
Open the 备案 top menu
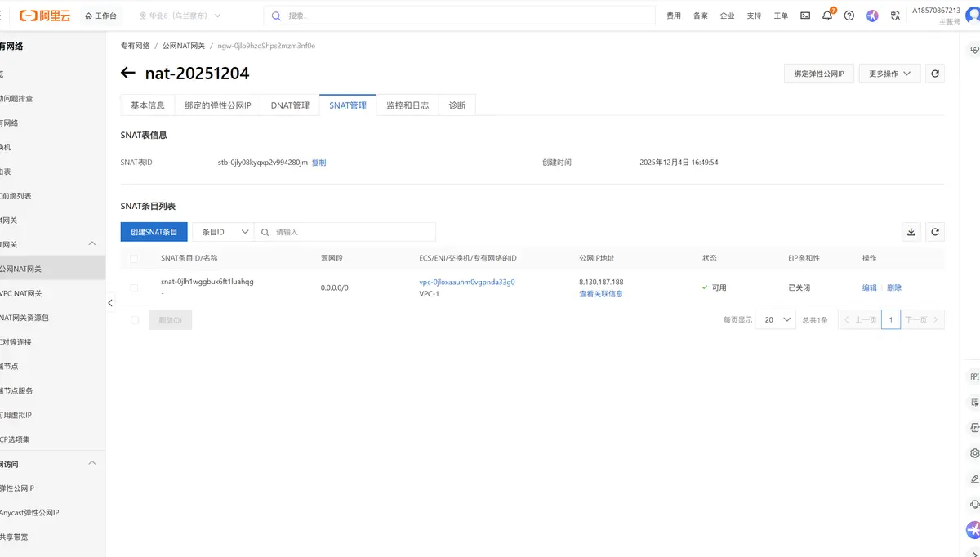pos(701,16)
